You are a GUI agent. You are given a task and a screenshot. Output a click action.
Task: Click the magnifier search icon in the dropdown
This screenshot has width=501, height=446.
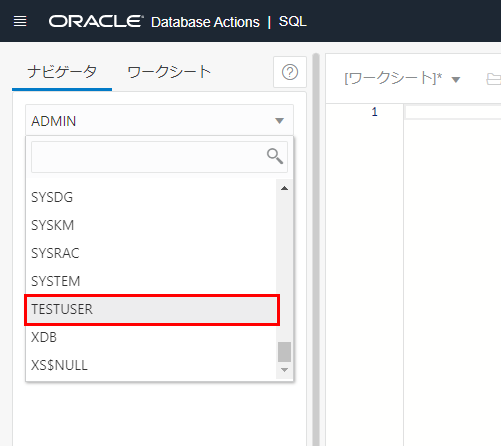(x=275, y=156)
